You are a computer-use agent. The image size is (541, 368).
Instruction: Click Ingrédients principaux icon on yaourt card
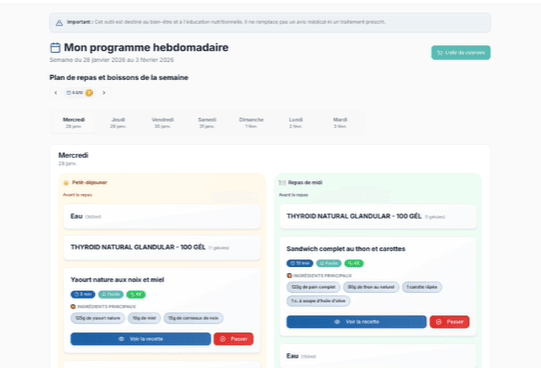[x=73, y=307]
